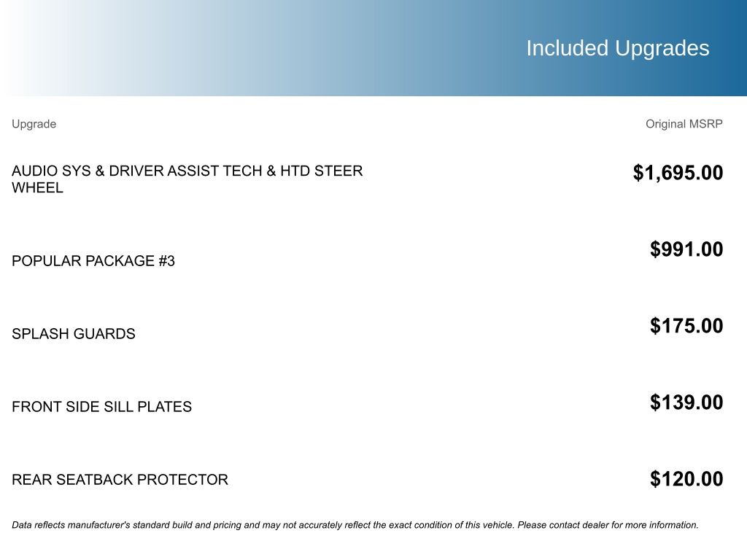Click the REAR SEATBACK PROTECTOR upgrade
This screenshot has height=560, width=747.
tap(120, 480)
